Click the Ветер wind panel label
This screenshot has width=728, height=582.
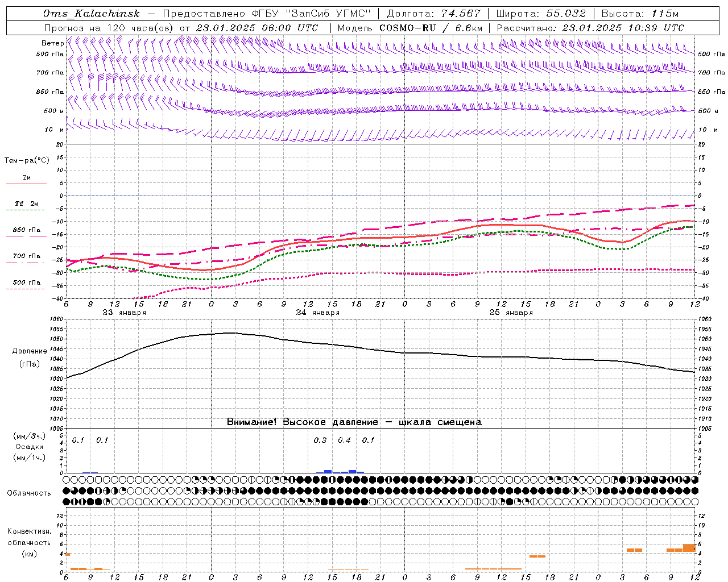52,43
